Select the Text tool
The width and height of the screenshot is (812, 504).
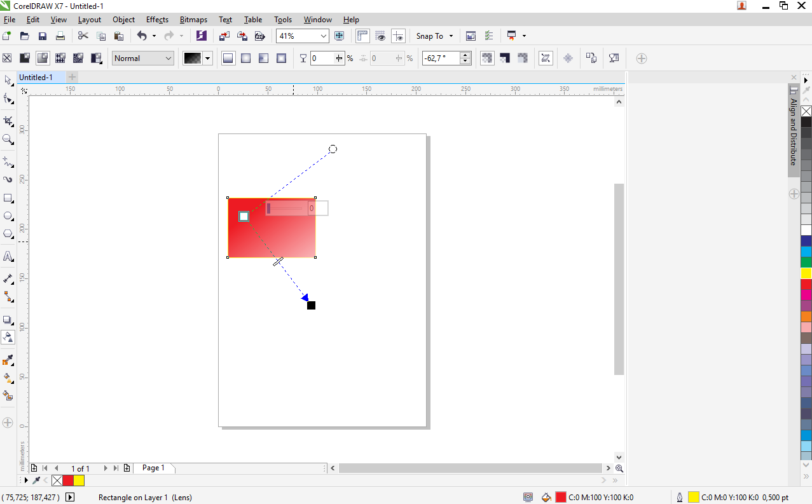click(8, 257)
